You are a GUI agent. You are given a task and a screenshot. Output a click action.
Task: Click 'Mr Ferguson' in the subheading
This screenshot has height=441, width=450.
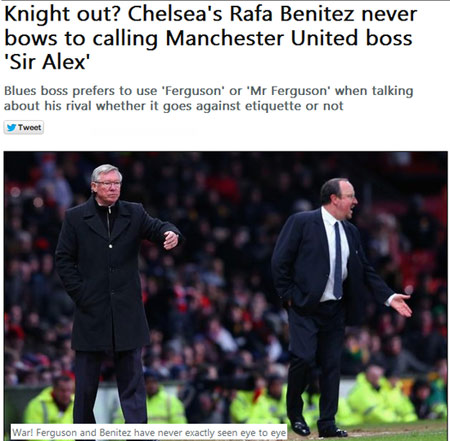pyautogui.click(x=290, y=91)
